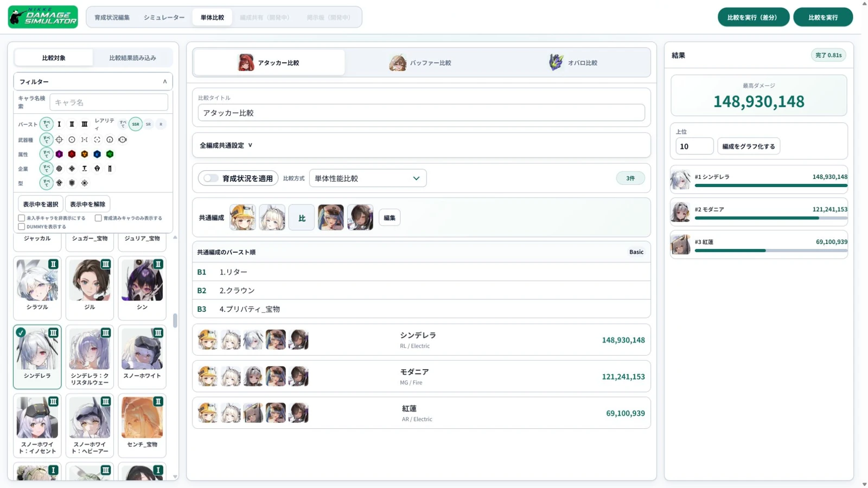
Task: Select SSR rarity filter
Action: click(x=136, y=124)
